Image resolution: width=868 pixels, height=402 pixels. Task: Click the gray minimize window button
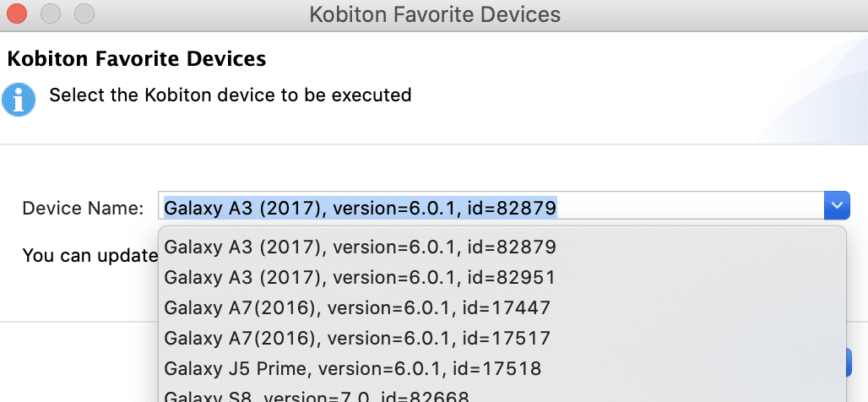51,14
